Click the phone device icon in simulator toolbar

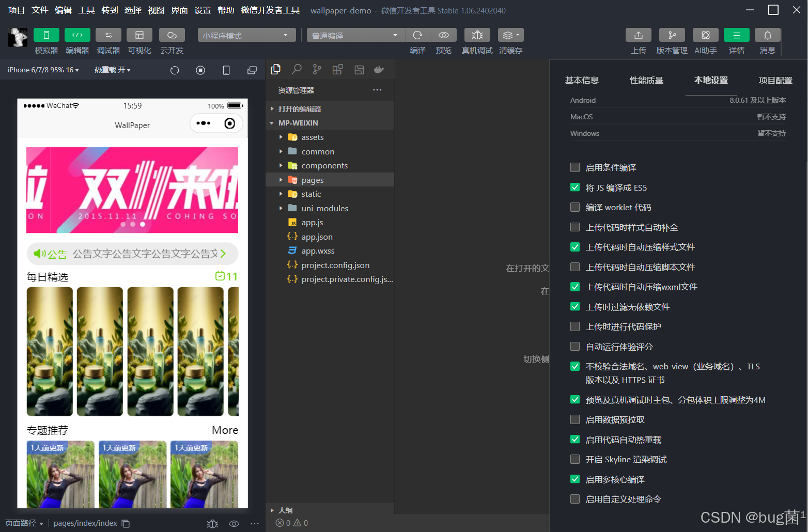[x=226, y=70]
